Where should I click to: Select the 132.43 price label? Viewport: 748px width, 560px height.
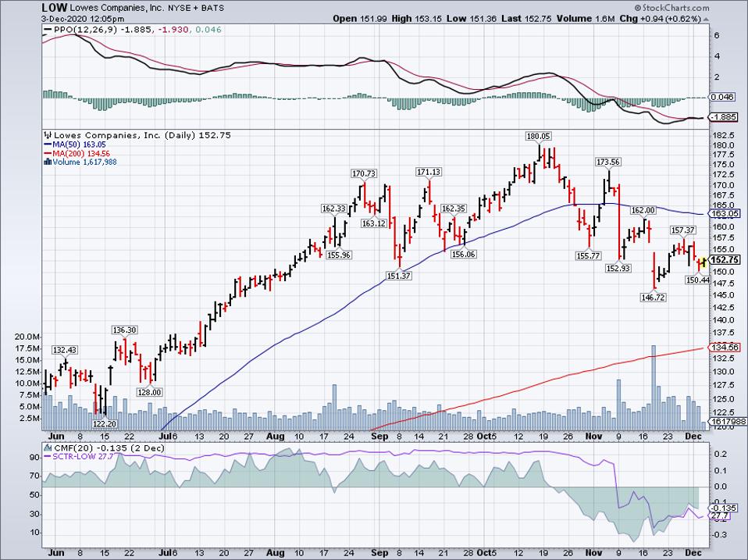click(65, 350)
